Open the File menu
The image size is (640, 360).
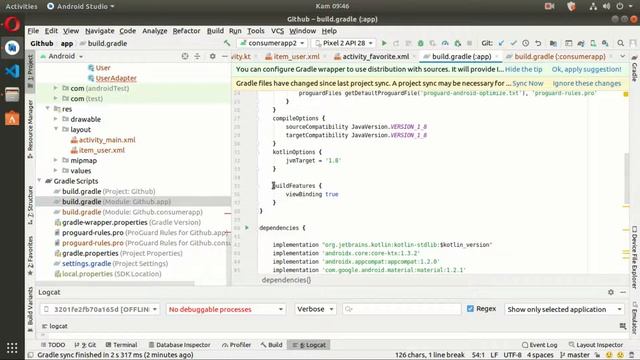tap(33, 31)
